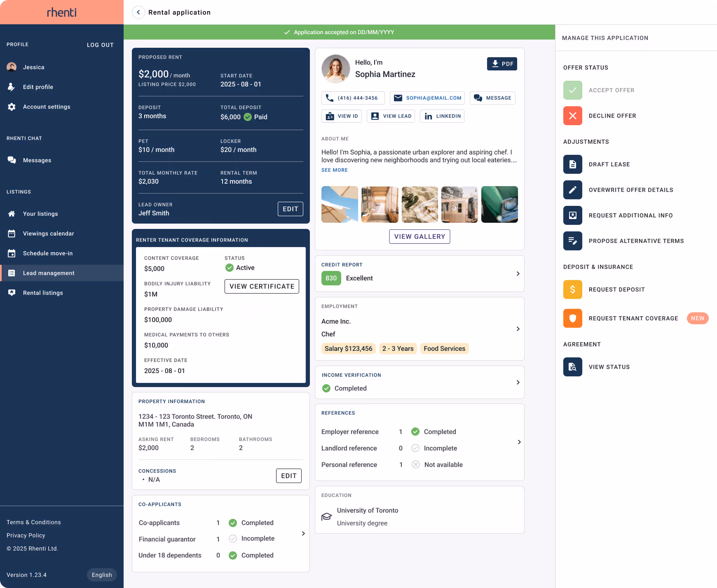Open Rental listings menu item
Viewport: 717px width, 588px height.
pyautogui.click(x=62, y=293)
